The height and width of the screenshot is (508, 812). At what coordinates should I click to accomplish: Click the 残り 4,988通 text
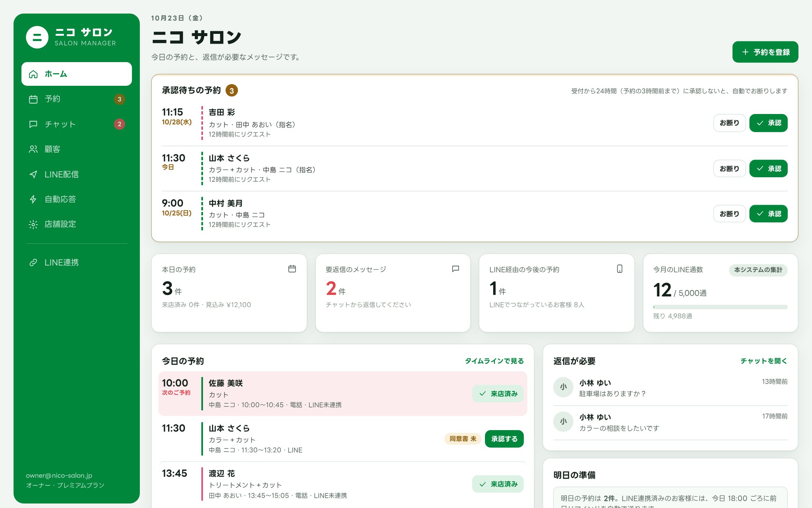click(673, 316)
